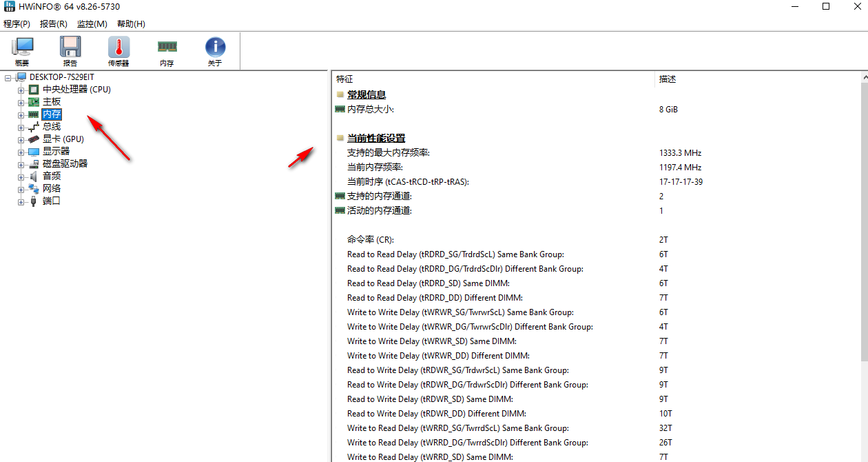868x462 pixels.
Task: Open the 传感器 sensors thermometer icon
Action: (x=118, y=52)
